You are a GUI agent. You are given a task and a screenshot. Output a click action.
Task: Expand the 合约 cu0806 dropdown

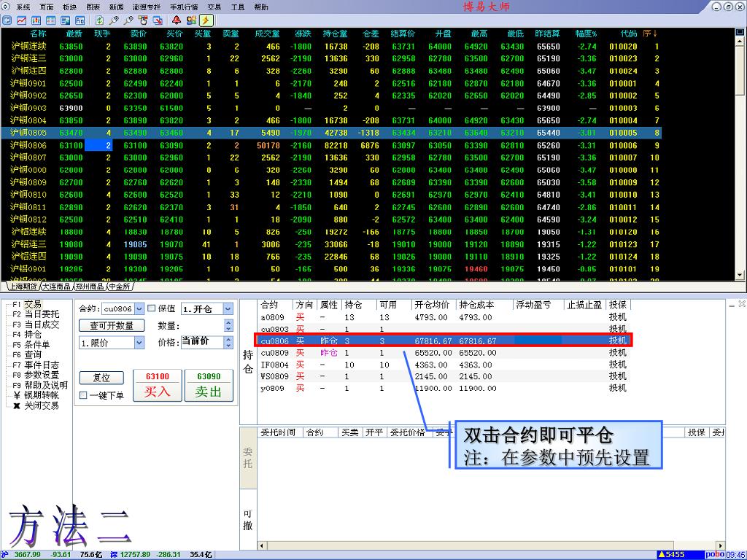pyautogui.click(x=139, y=309)
